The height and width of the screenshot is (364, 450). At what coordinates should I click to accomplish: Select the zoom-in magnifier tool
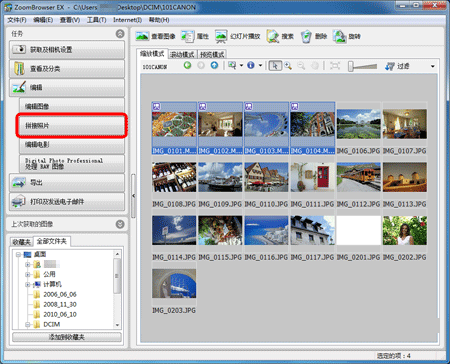coord(288,66)
